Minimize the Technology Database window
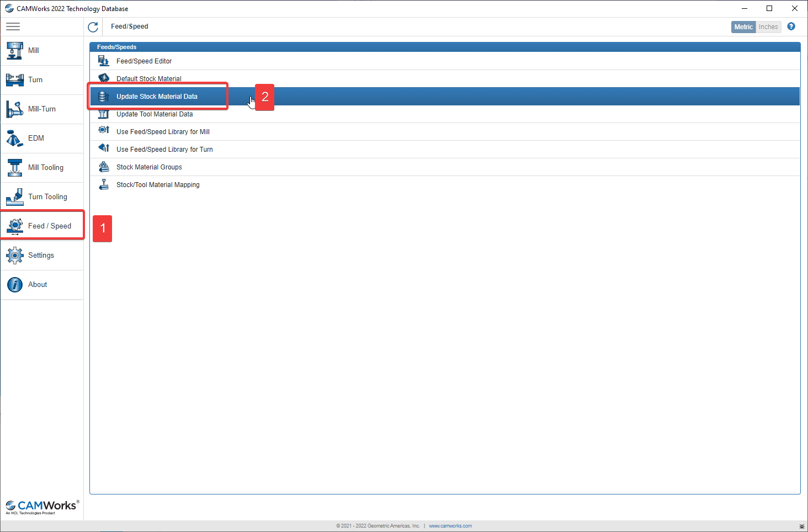Viewport: 808px width, 532px height. [745, 8]
